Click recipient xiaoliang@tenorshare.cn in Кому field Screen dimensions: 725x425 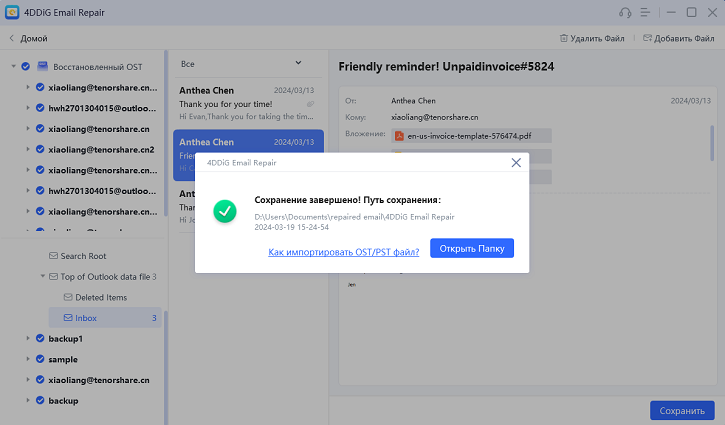pos(435,117)
